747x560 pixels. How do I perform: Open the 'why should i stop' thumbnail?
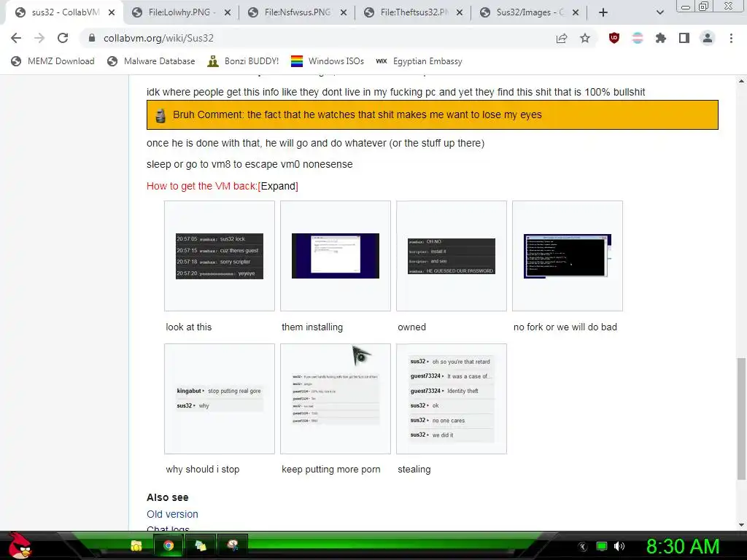220,399
